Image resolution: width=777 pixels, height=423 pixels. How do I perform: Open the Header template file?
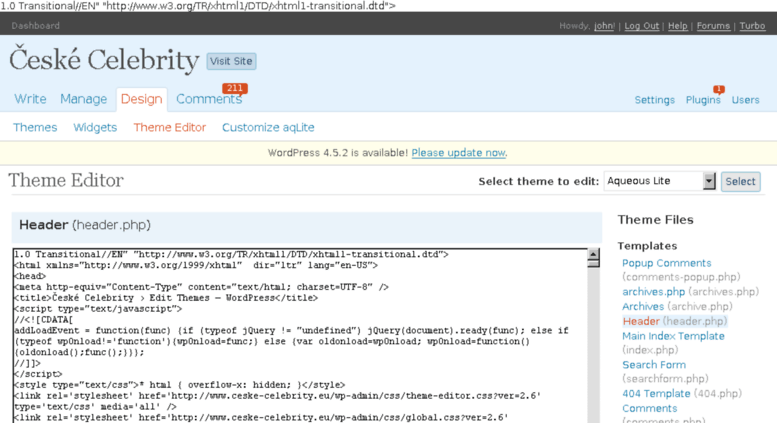641,321
